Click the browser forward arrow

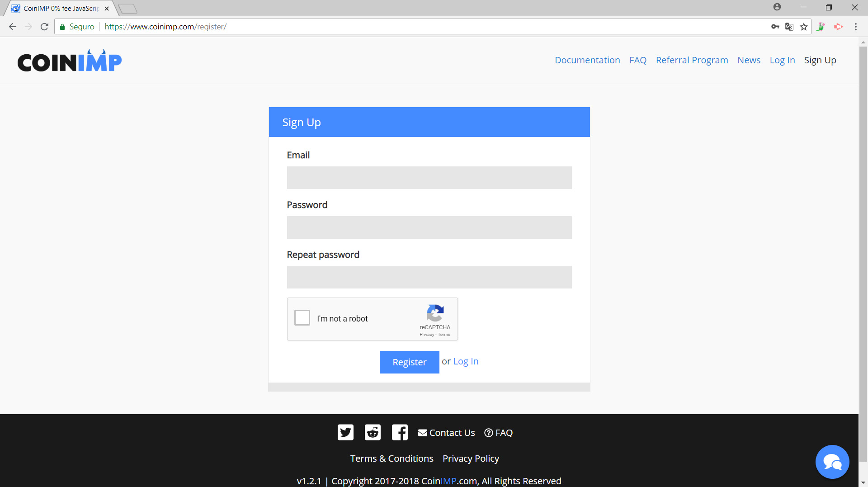coord(28,27)
